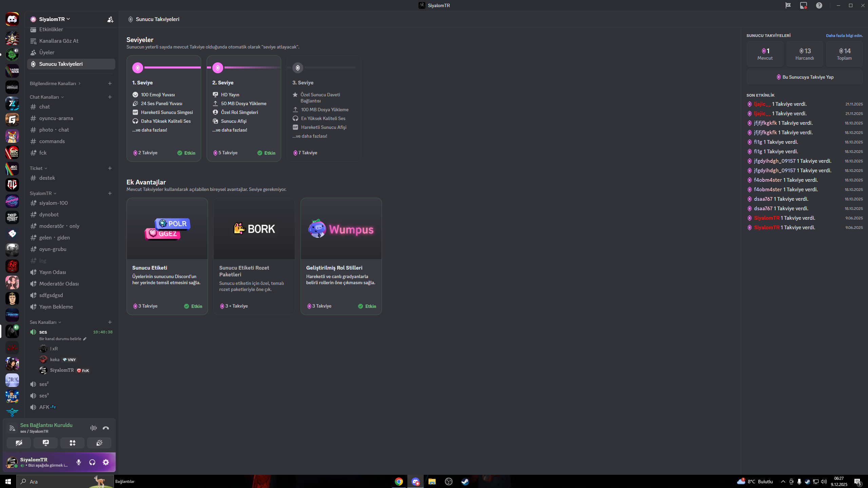Switch to the FC26 server icon

pyautogui.click(x=12, y=396)
